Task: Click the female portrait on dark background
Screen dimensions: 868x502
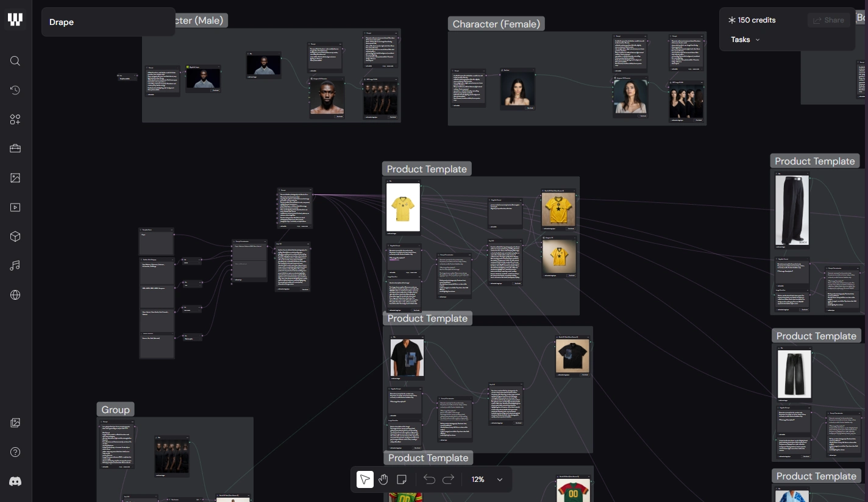Action: pos(518,90)
